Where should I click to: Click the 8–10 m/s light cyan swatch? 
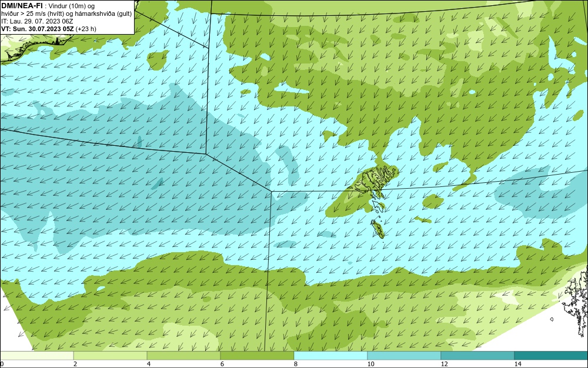(330, 356)
